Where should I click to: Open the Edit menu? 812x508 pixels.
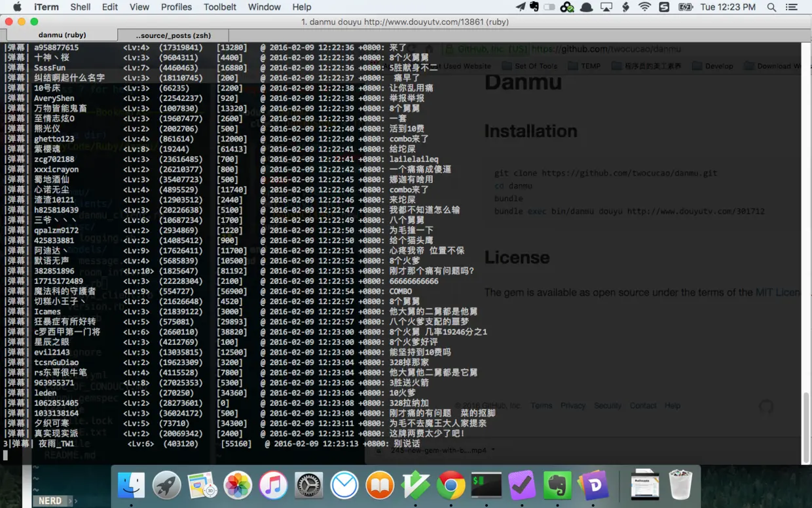tap(110, 7)
